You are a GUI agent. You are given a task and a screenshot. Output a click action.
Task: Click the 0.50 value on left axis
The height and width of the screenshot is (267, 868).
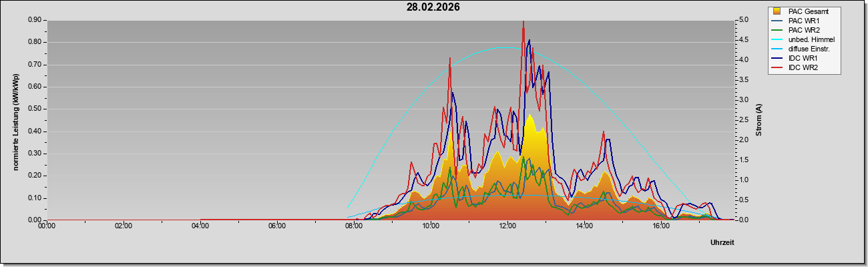34,109
